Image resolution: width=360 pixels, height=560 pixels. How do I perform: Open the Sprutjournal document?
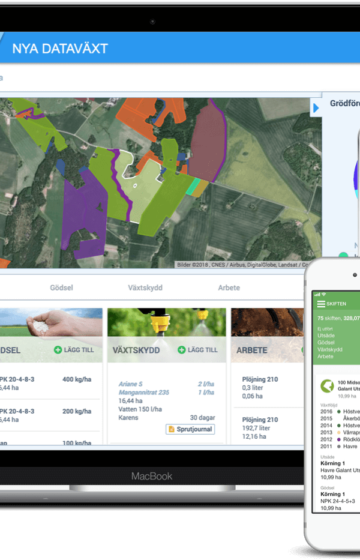(x=190, y=429)
